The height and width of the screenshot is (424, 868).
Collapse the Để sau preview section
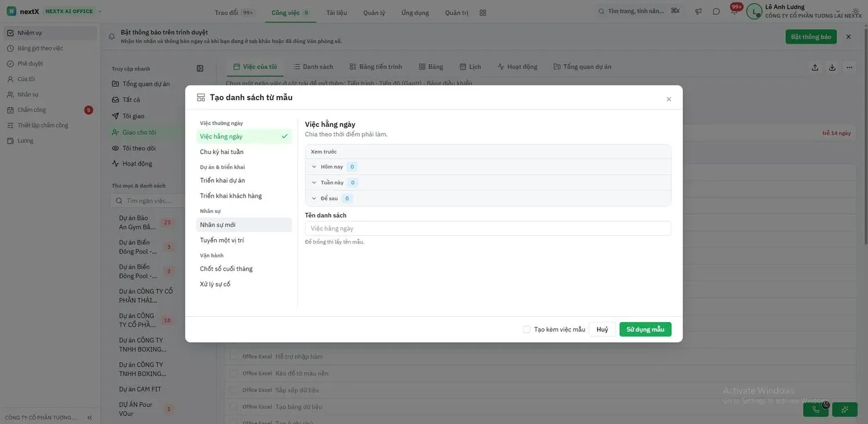[314, 198]
